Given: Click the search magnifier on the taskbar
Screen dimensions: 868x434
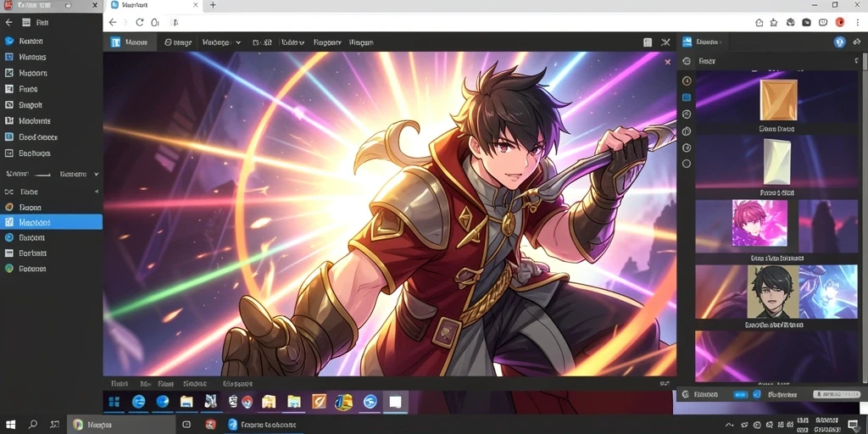Looking at the screenshot, I should point(33,425).
